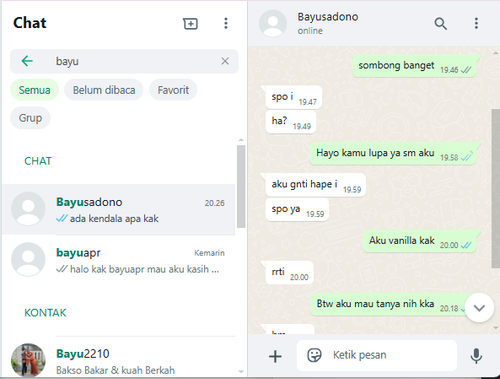This screenshot has width=500, height=379.
Task: Click the 'rrti' message
Action: coord(290,273)
